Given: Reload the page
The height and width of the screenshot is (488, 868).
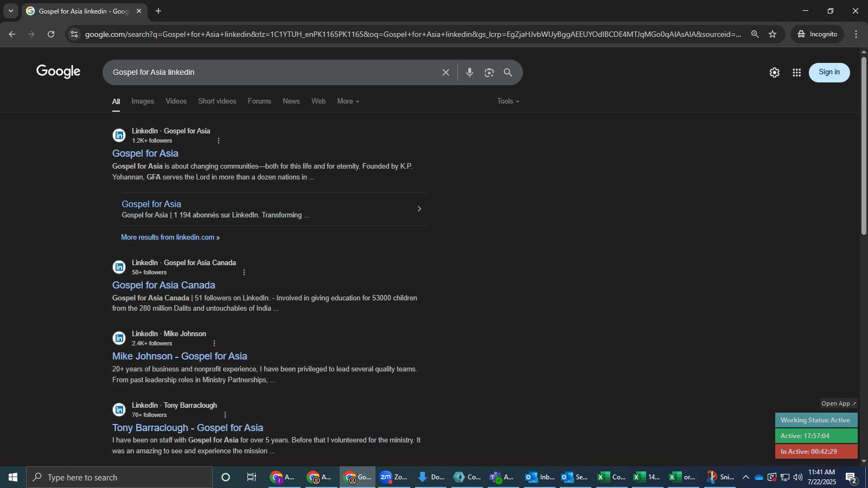Looking at the screenshot, I should click(51, 34).
